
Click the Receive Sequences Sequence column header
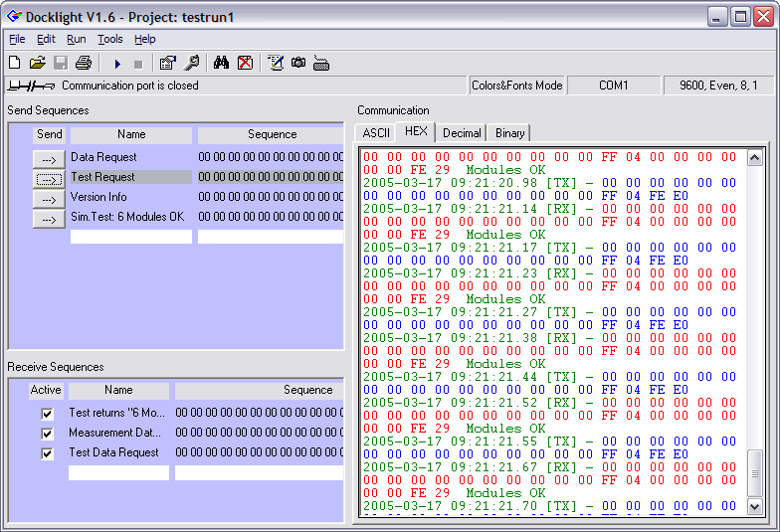click(x=259, y=390)
